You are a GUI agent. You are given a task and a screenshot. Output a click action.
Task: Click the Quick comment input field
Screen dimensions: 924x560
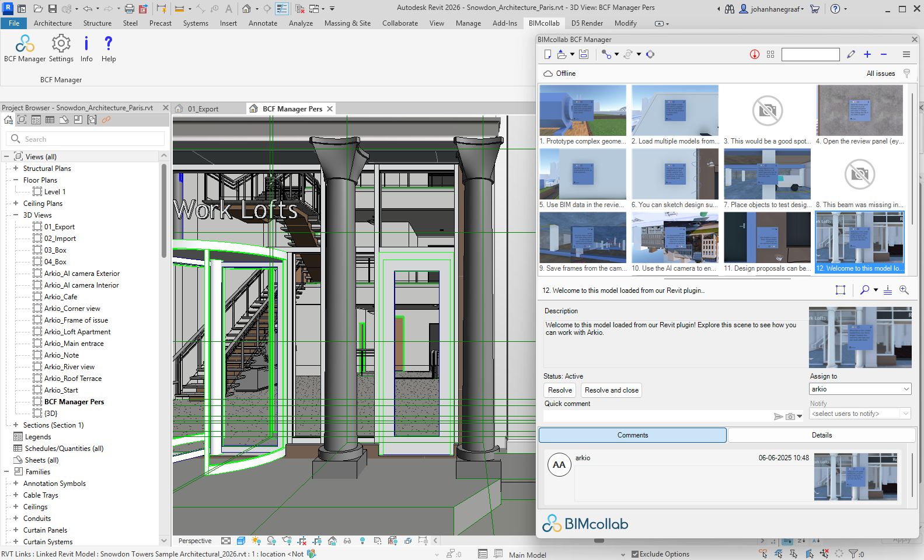pos(658,416)
